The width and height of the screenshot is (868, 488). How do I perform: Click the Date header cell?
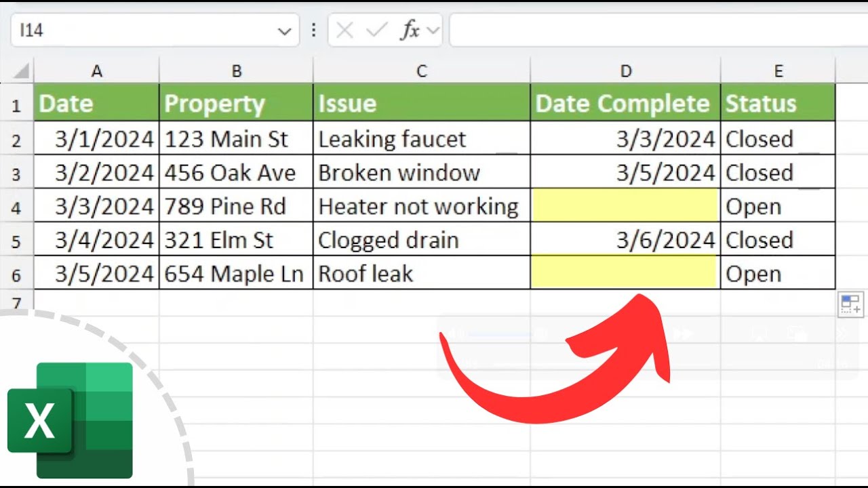click(96, 103)
